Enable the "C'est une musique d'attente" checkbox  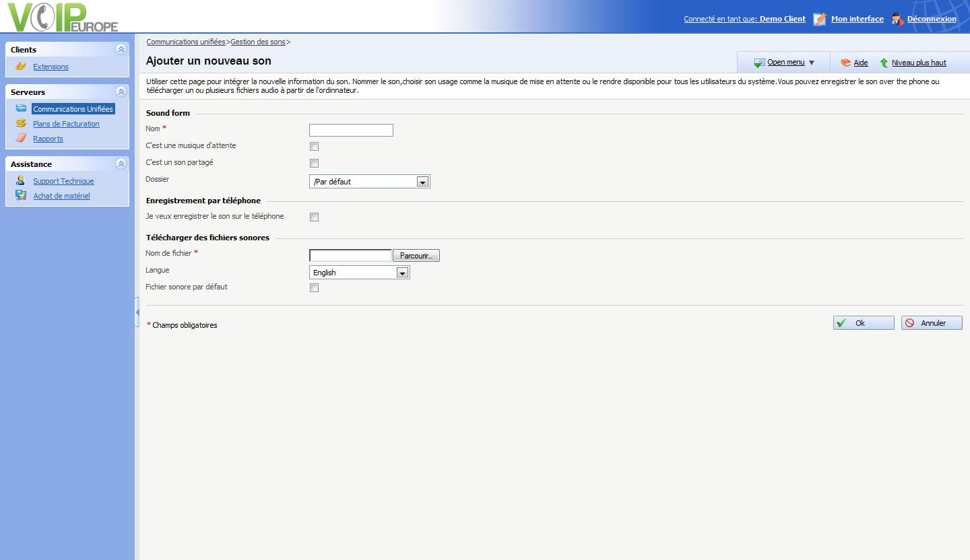tap(314, 147)
